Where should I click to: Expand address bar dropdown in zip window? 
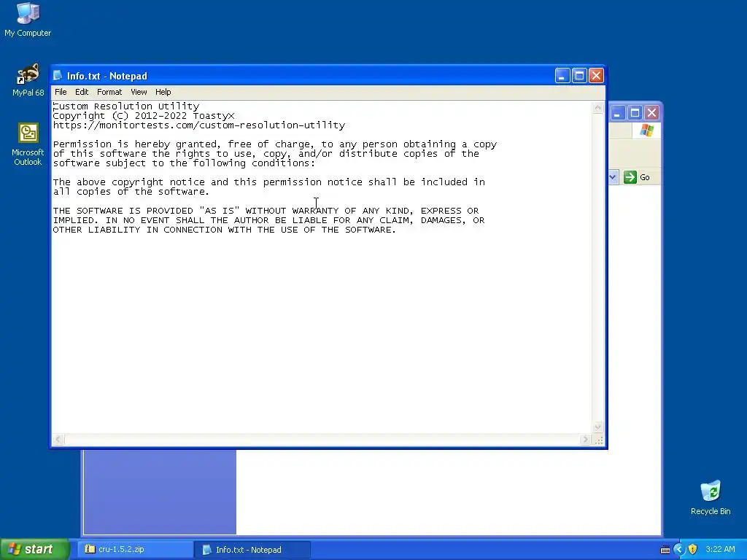pyautogui.click(x=613, y=177)
